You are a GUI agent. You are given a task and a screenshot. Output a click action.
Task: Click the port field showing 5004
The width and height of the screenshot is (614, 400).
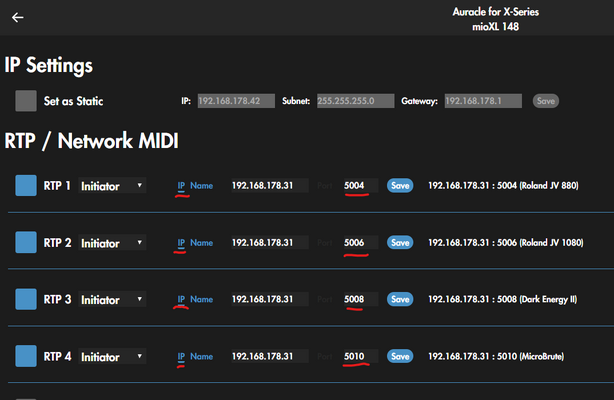point(361,185)
